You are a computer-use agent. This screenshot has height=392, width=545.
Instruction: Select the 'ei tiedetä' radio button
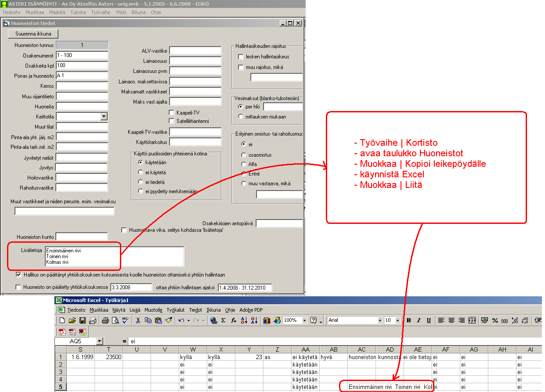pos(141,182)
